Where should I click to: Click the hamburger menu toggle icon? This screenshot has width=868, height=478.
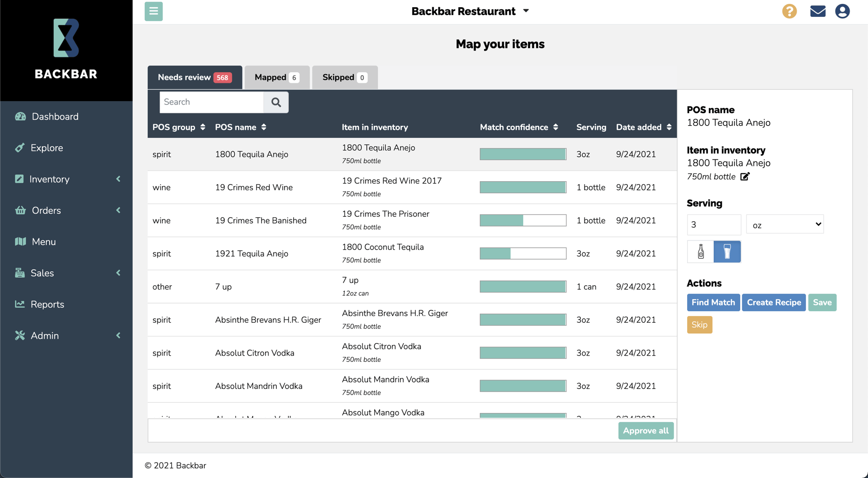pyautogui.click(x=153, y=11)
